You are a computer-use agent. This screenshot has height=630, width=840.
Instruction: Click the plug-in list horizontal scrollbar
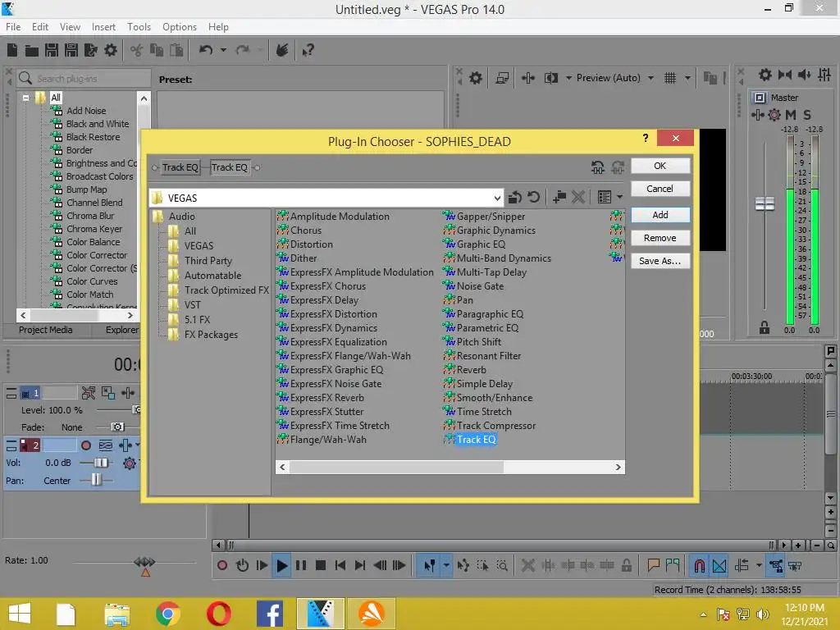(450, 467)
